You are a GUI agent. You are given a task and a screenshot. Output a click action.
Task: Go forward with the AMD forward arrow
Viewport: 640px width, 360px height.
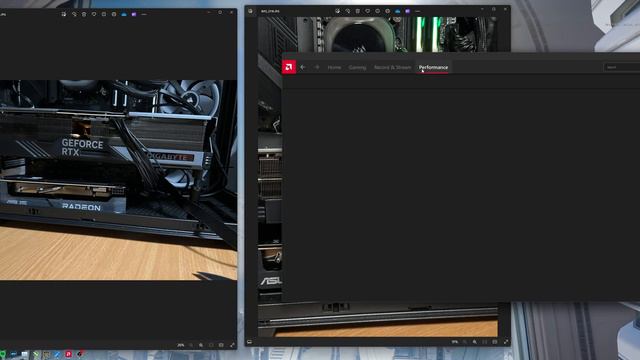[317, 67]
